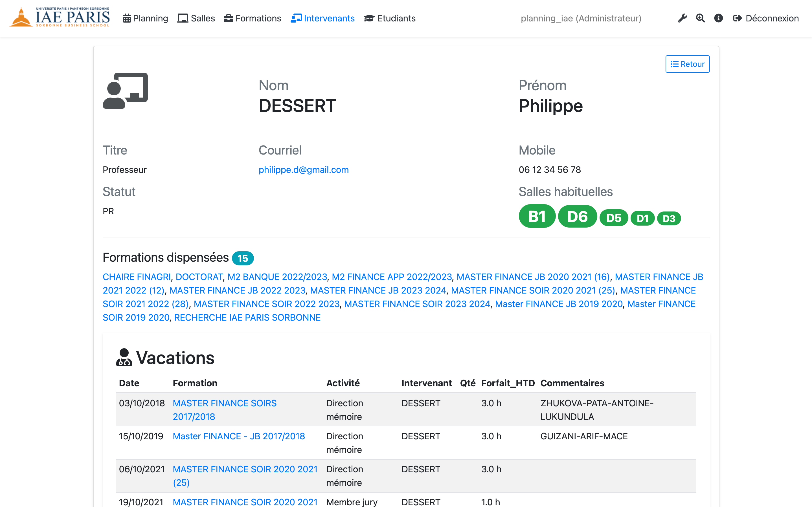The image size is (812, 507).
Task: Click MASTER FINANCE SOIRS 2017/2018 formation link
Action: [224, 409]
